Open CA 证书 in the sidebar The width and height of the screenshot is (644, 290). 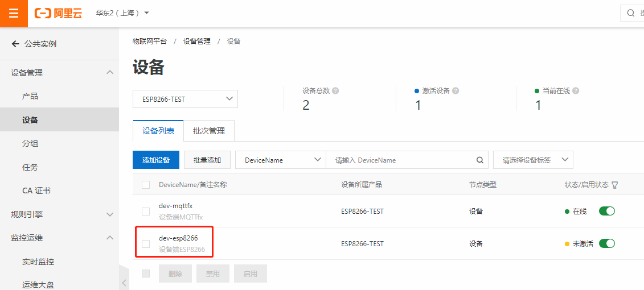tap(36, 190)
